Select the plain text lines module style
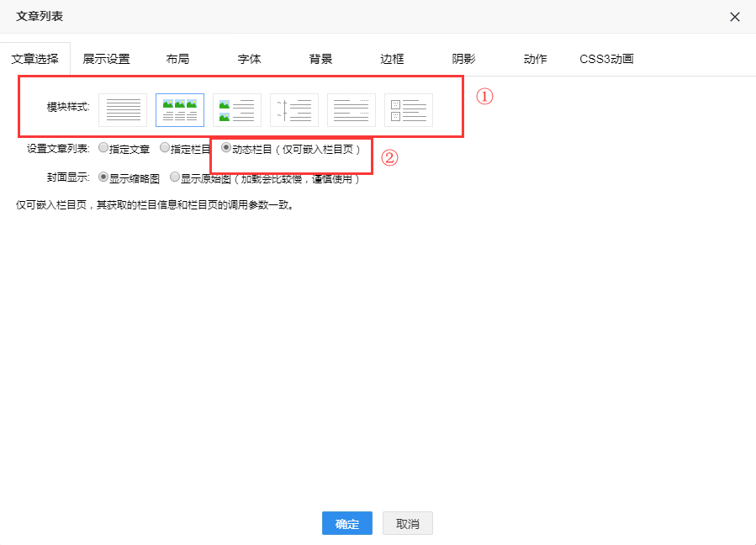This screenshot has width=756, height=545. [x=123, y=110]
